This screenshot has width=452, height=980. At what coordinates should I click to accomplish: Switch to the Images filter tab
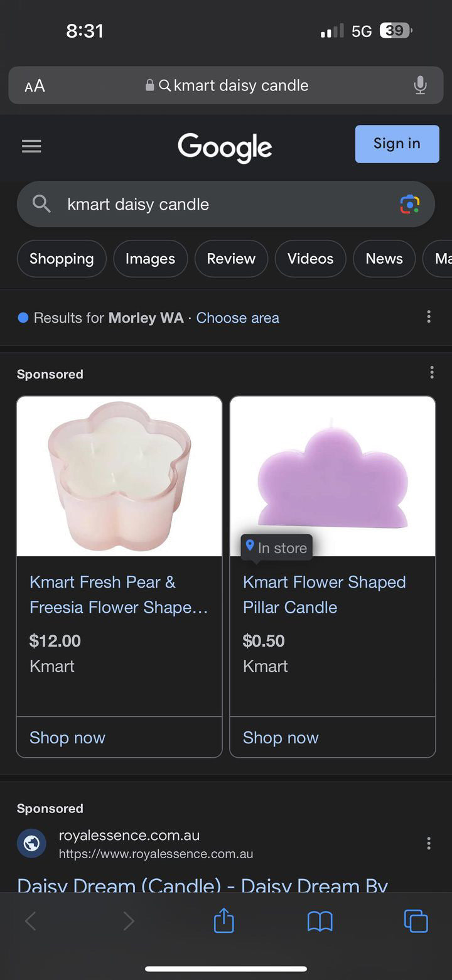coord(150,259)
